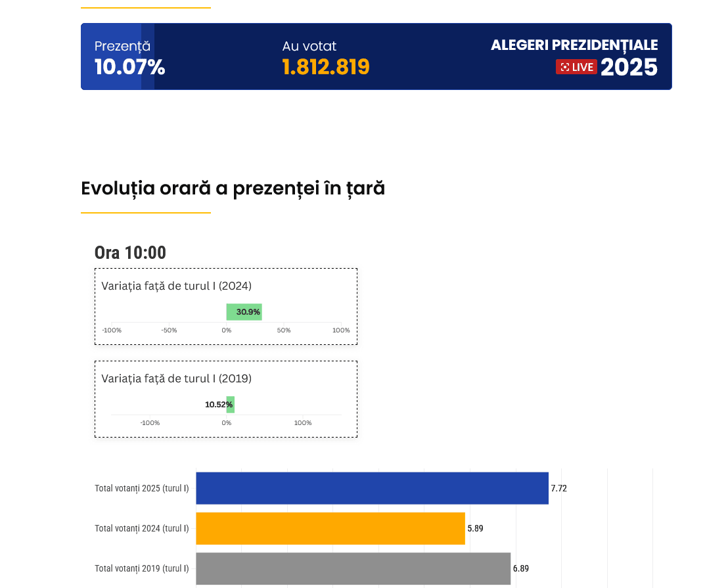705x588 pixels.
Task: Click the orange 2024 voters bar
Action: (330, 528)
